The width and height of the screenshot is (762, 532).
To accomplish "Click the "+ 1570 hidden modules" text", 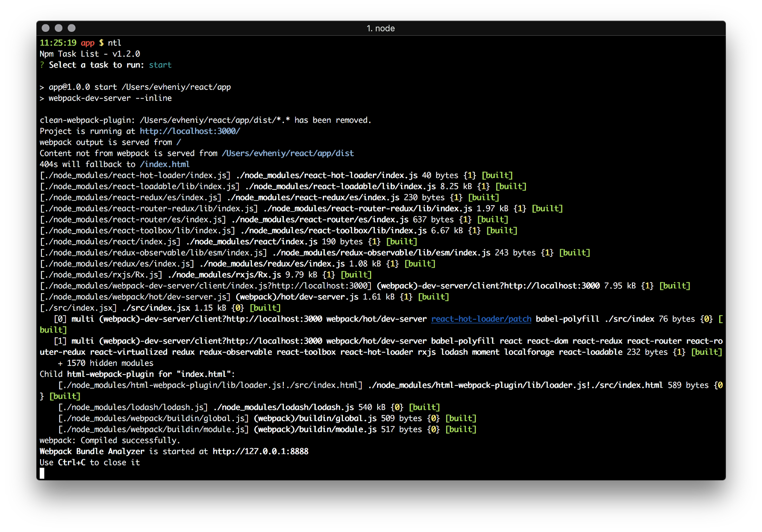I will point(105,363).
